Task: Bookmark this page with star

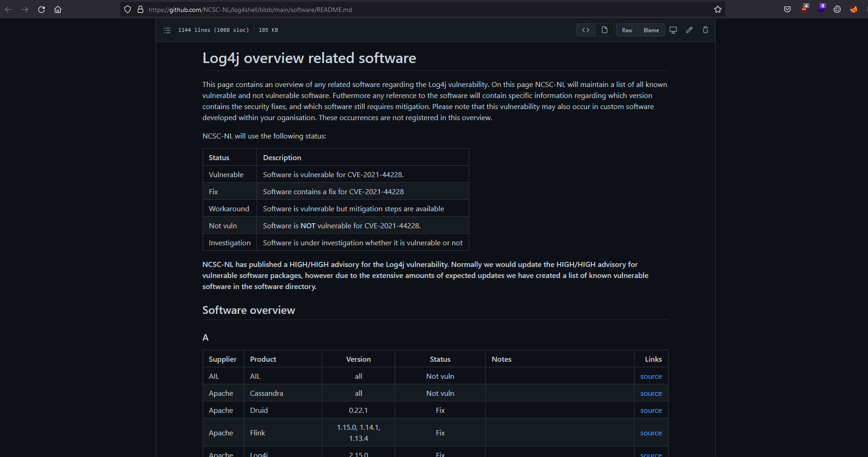Action: pyautogui.click(x=717, y=9)
